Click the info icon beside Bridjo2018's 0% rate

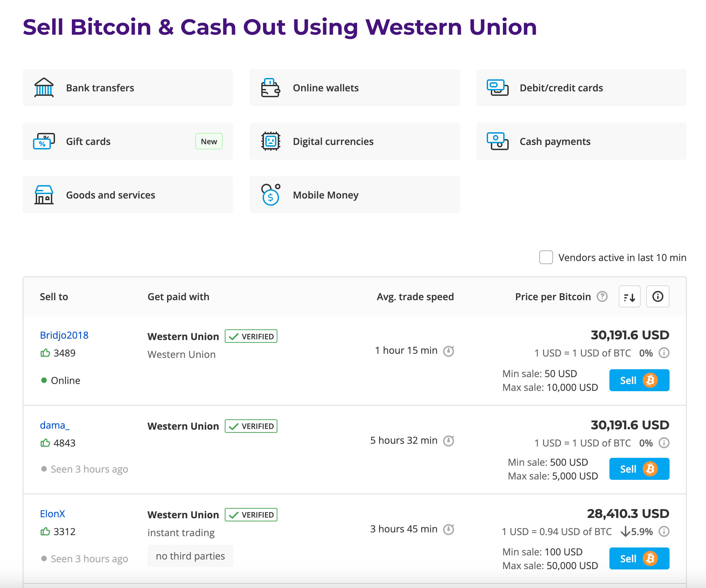coord(664,353)
